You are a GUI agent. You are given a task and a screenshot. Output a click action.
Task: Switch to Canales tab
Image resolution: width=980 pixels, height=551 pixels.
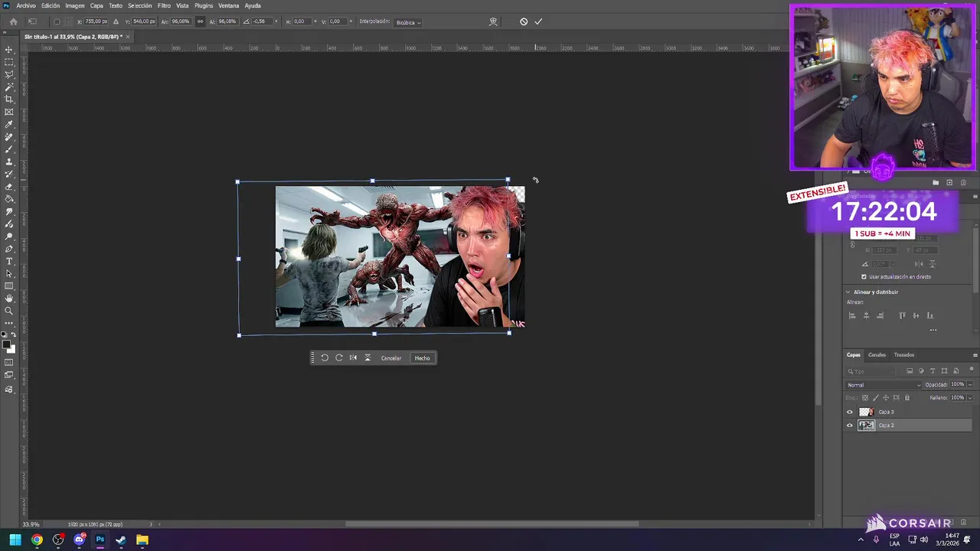[x=877, y=355]
